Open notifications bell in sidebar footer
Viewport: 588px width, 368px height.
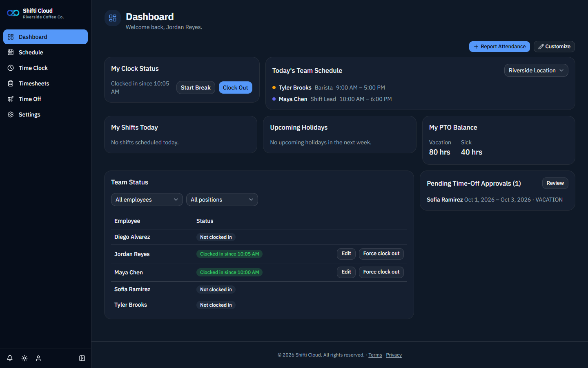[x=10, y=358]
